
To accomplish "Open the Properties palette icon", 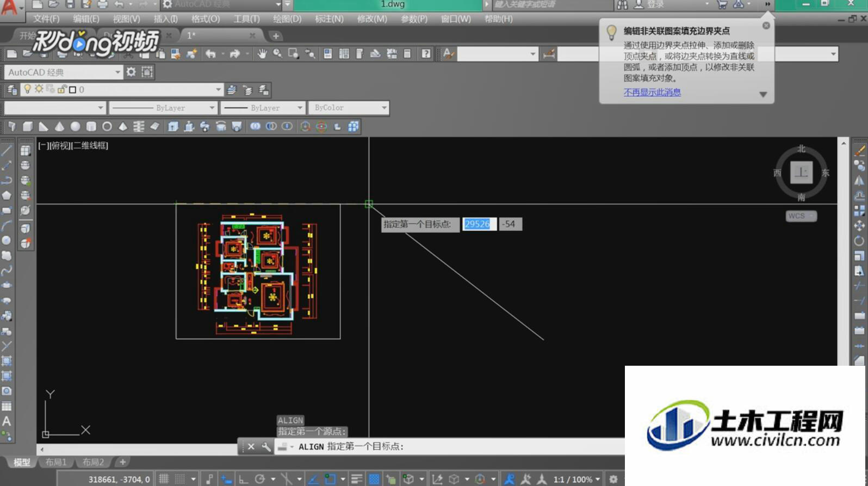I will tap(328, 53).
